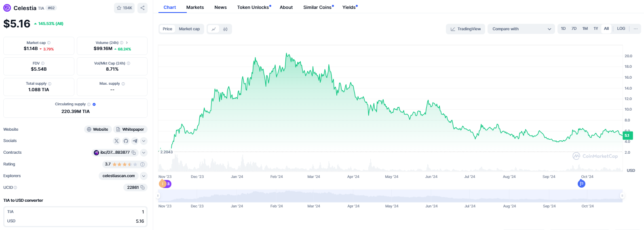Image resolution: width=644 pixels, height=230 pixels.
Task: Click the #62 rank badge
Action: (x=51, y=8)
